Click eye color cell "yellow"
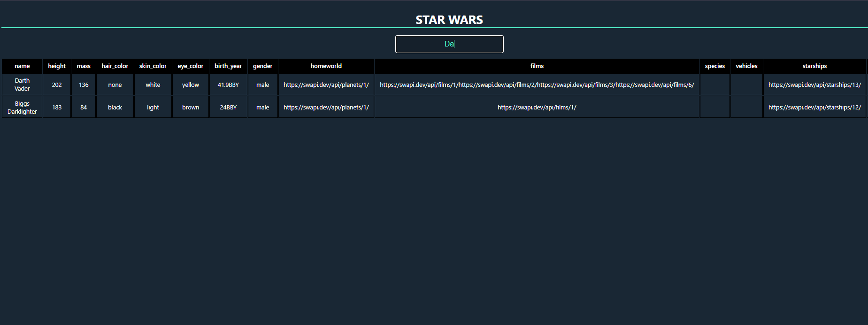 pos(191,85)
